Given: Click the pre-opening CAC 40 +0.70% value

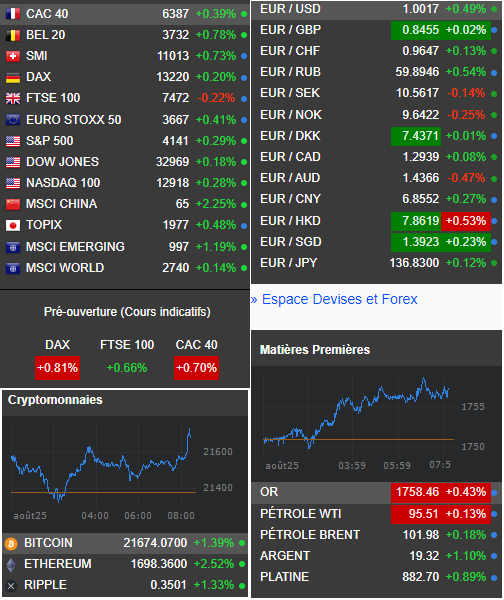Looking at the screenshot, I should click(x=196, y=368).
